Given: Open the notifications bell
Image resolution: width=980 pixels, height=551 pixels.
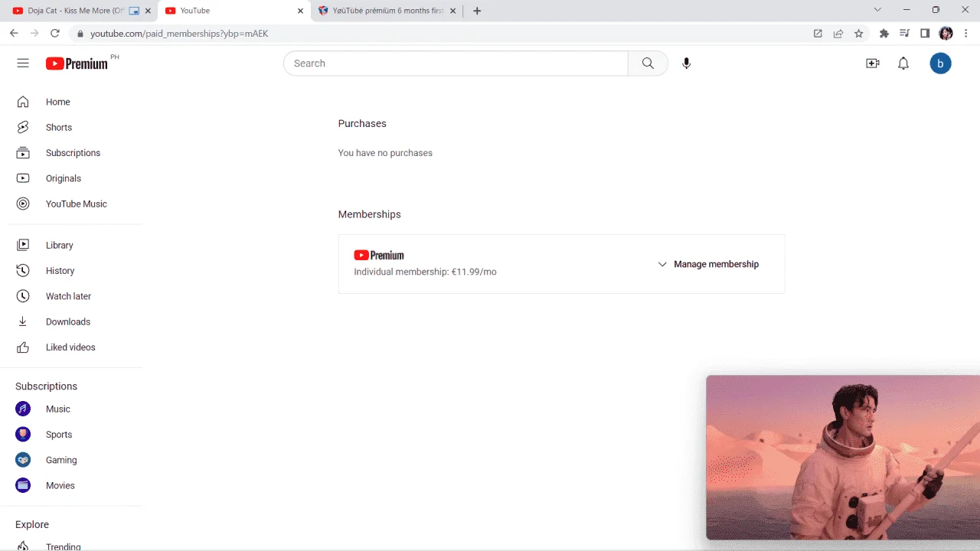Looking at the screenshot, I should (903, 64).
